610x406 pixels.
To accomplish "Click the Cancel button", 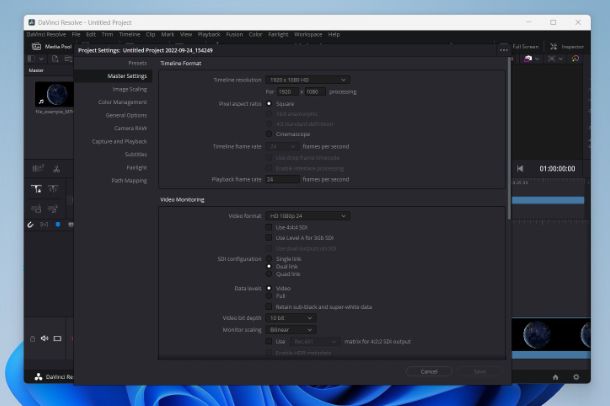I will (429, 372).
